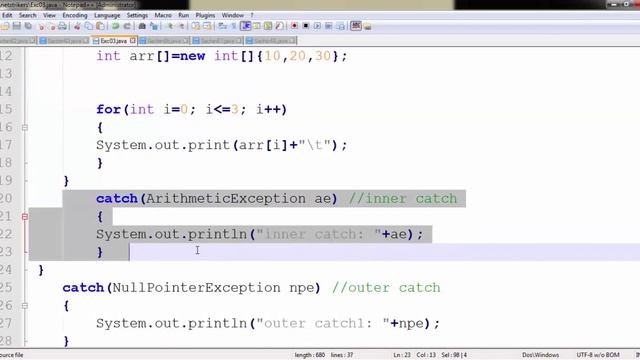
Task: Collapse the inner catch fold at line 21
Action: tap(24, 216)
